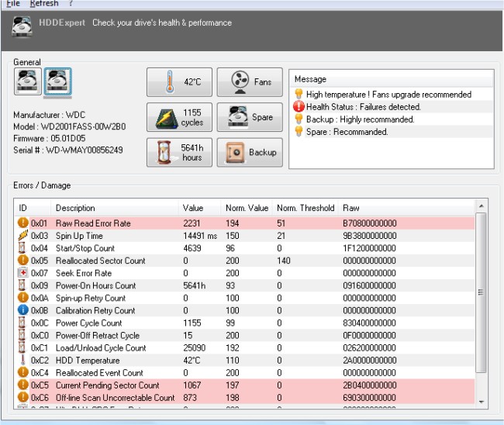504x425 pixels.
Task: Click the Health Status failures detected message
Action: pyautogui.click(x=363, y=107)
